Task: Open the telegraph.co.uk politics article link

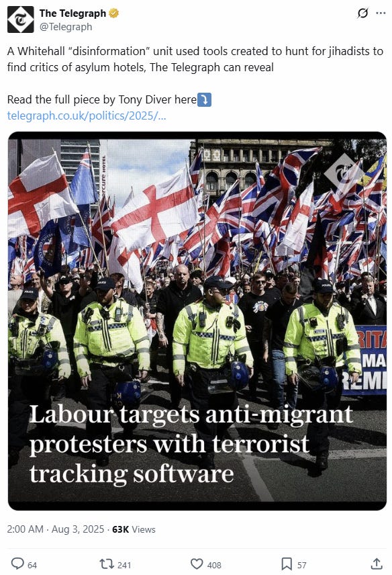Action: [x=87, y=116]
